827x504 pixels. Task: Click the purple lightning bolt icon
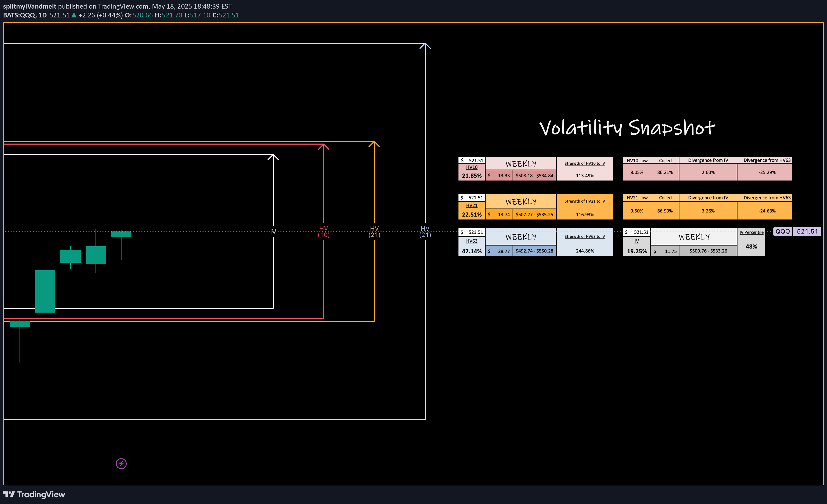pyautogui.click(x=121, y=464)
